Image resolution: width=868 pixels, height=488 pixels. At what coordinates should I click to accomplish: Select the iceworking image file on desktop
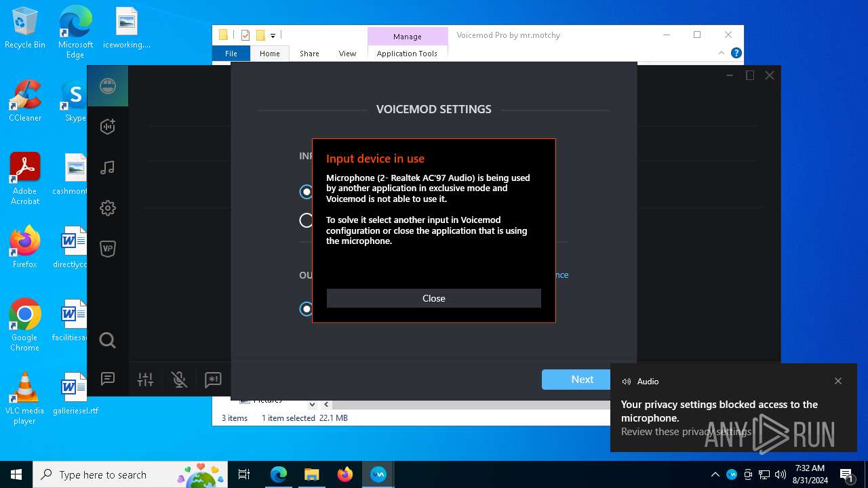[x=126, y=28]
